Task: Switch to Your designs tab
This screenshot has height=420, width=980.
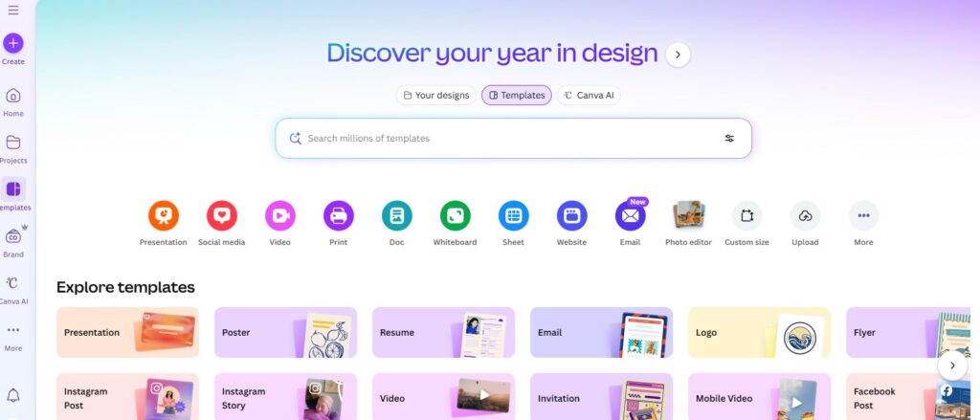Action: click(x=436, y=95)
